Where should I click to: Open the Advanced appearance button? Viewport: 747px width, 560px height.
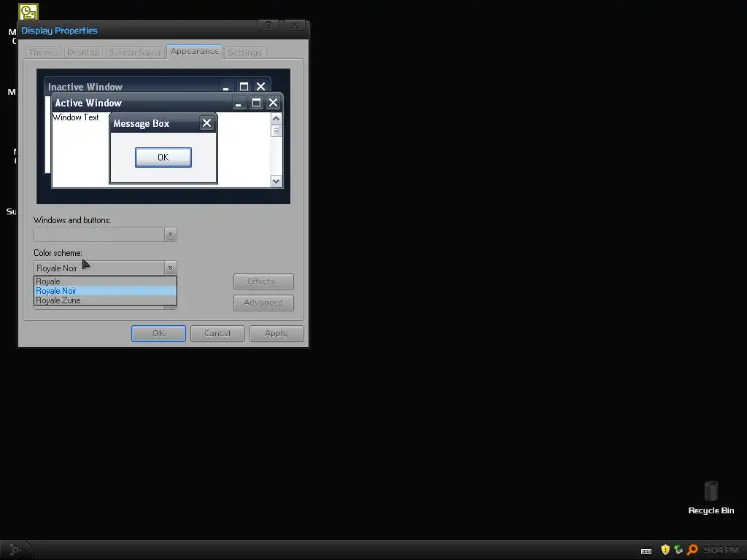(x=263, y=303)
